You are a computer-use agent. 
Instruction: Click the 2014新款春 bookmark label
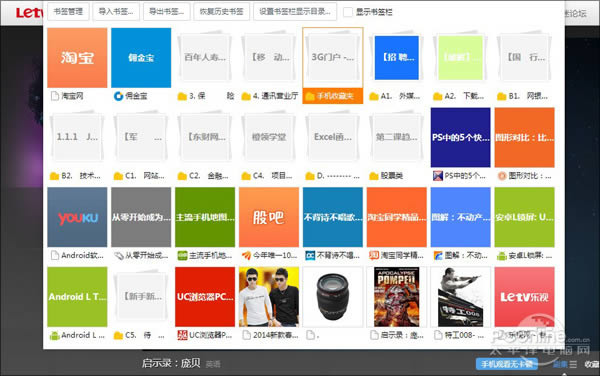276,335
